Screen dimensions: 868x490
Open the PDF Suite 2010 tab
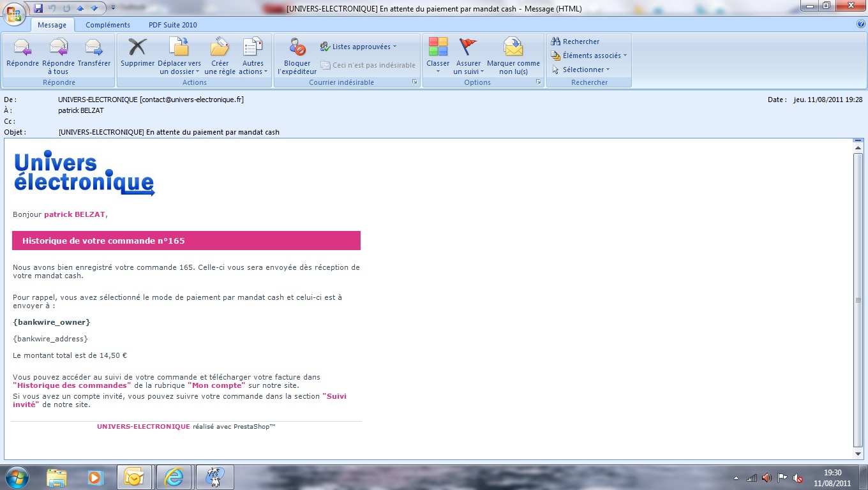(x=173, y=25)
